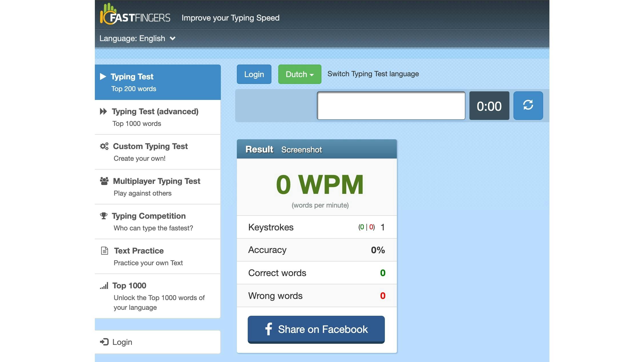
Task: Switch to the Screenshot tab
Action: pos(301,150)
